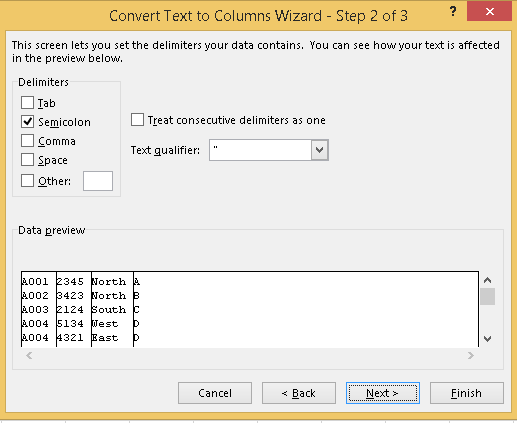Cancel the wizard

[215, 393]
